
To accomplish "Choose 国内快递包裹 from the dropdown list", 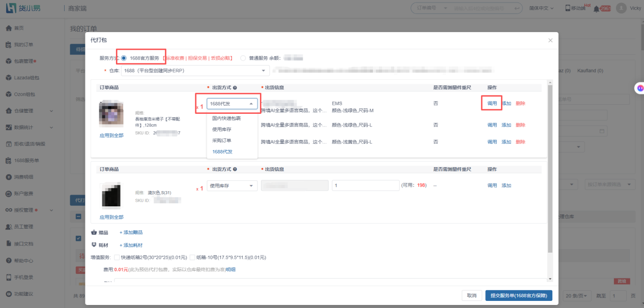I will (232, 118).
